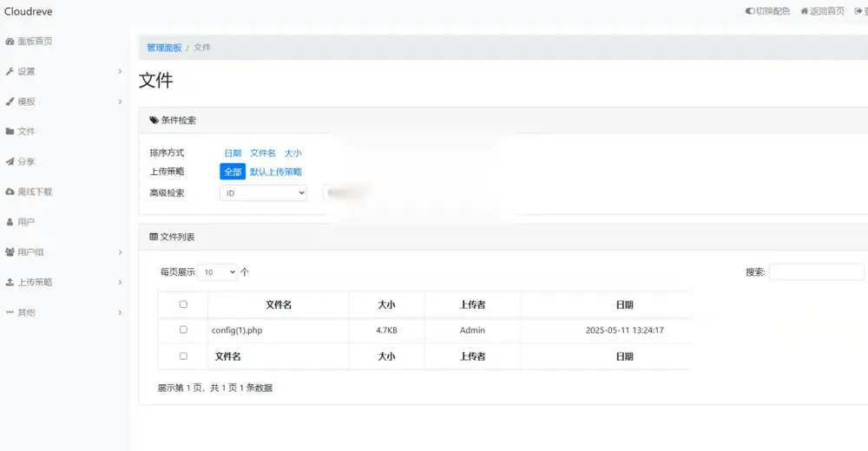Click the upload icon beside 上传策略 in sidebar
Screen dimensions: 868x451
pos(10,282)
